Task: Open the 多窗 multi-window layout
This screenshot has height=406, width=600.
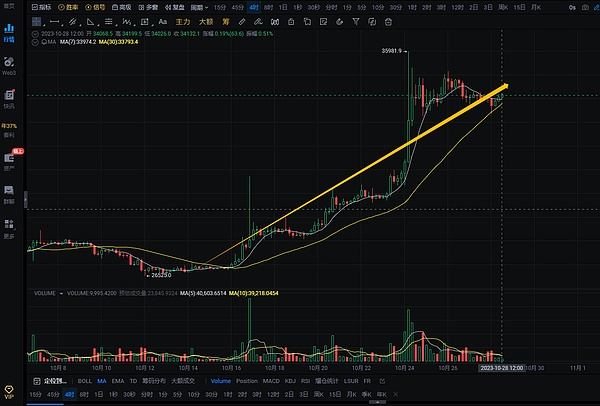Action: [150, 6]
